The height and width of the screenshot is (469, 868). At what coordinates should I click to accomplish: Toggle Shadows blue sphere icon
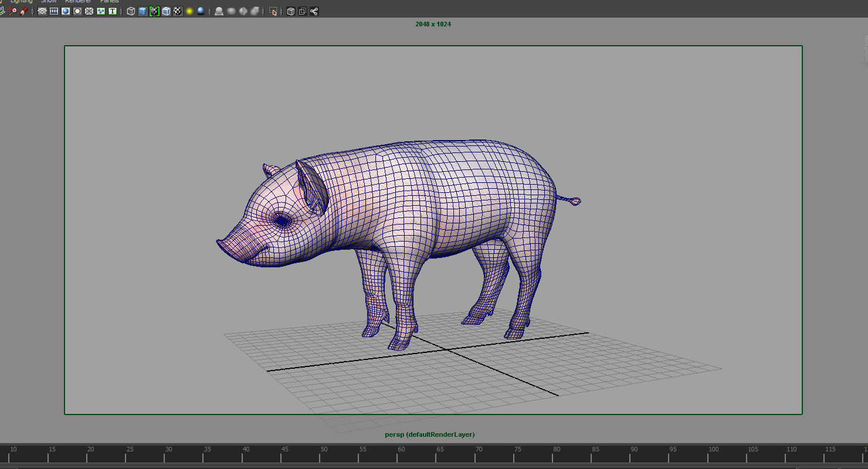tap(201, 11)
